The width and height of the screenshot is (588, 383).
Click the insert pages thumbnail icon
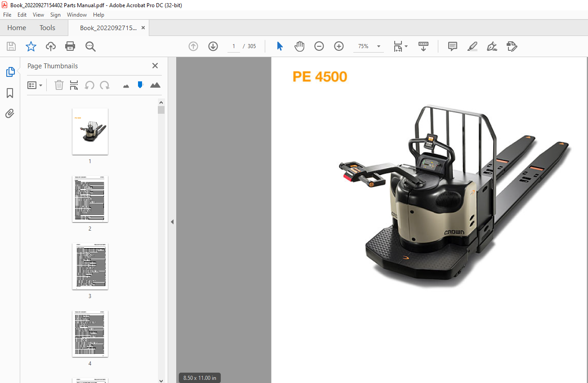(74, 85)
